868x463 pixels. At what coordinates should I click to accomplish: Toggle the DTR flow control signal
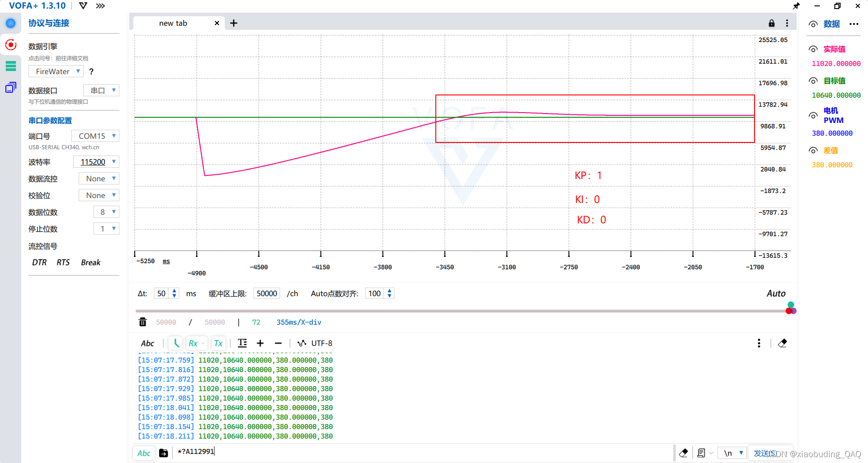tap(39, 262)
